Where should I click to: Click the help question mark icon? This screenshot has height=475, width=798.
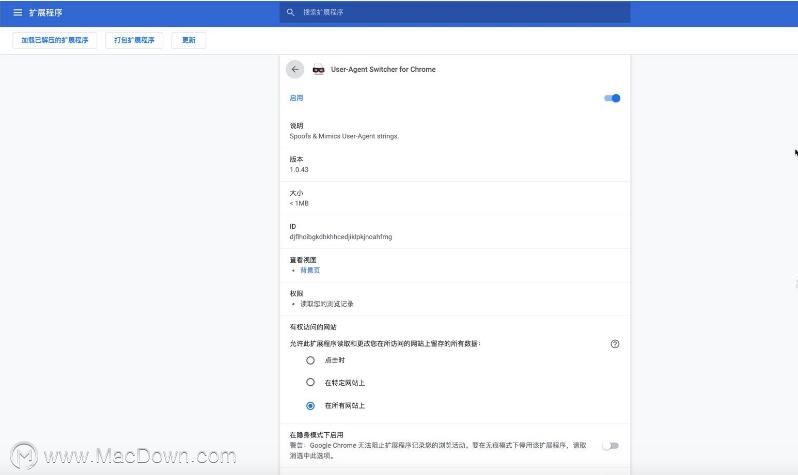[x=615, y=344]
